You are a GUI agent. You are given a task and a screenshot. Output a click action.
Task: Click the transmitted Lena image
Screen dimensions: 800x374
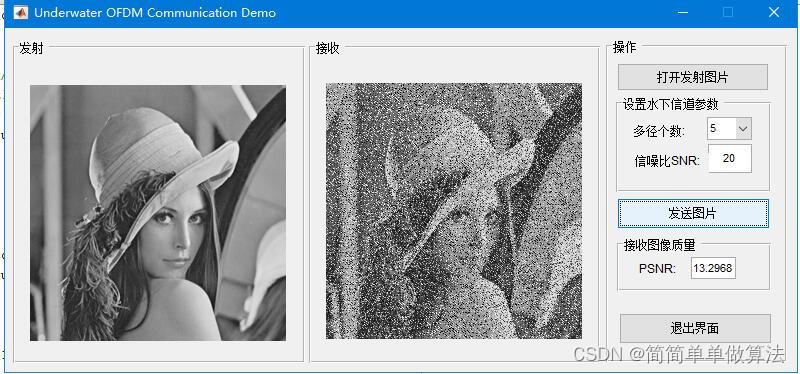pos(158,213)
